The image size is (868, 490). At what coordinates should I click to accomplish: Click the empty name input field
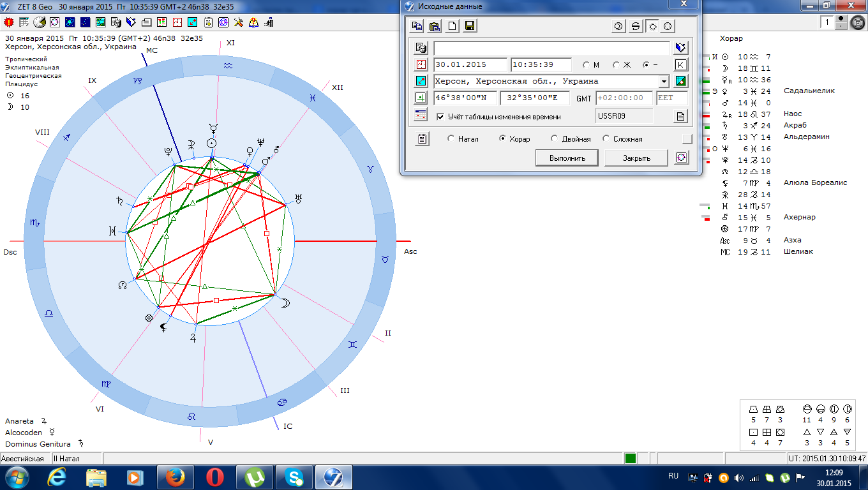[551, 48]
